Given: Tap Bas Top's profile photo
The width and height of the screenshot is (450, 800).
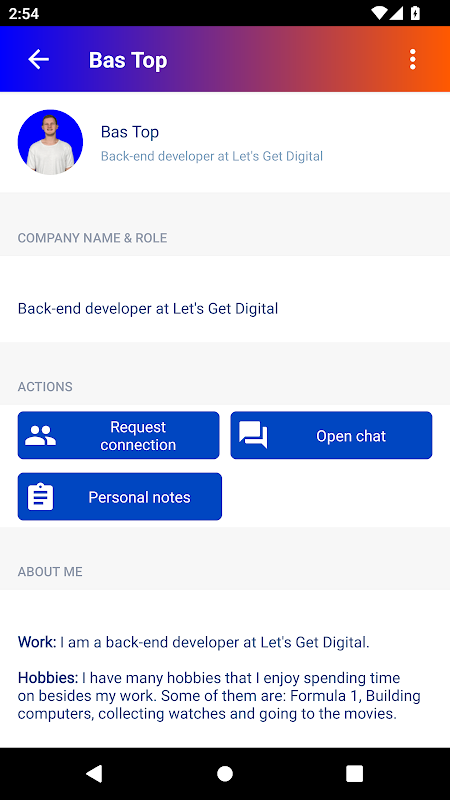Looking at the screenshot, I should click(50, 142).
